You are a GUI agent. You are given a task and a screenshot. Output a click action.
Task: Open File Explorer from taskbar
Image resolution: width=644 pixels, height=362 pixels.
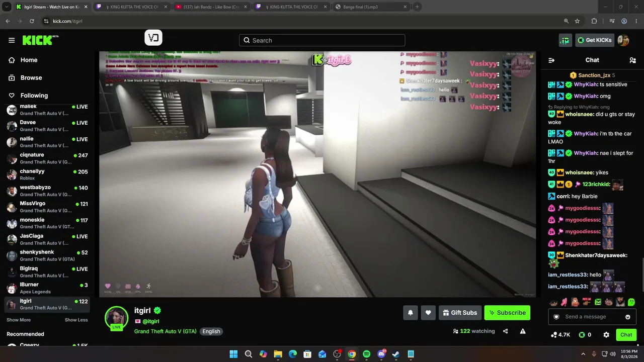tap(278, 354)
